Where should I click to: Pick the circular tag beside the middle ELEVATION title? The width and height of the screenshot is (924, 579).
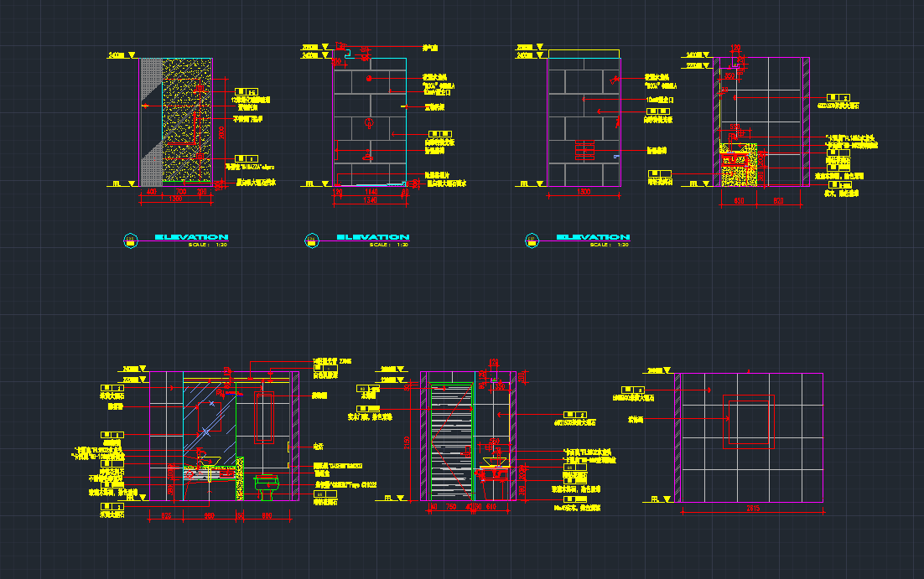[310, 241]
